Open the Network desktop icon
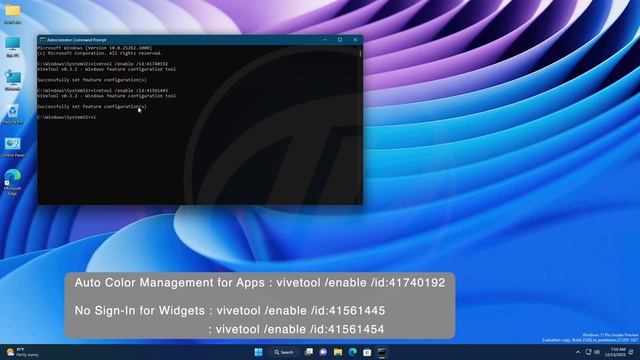 tap(13, 80)
